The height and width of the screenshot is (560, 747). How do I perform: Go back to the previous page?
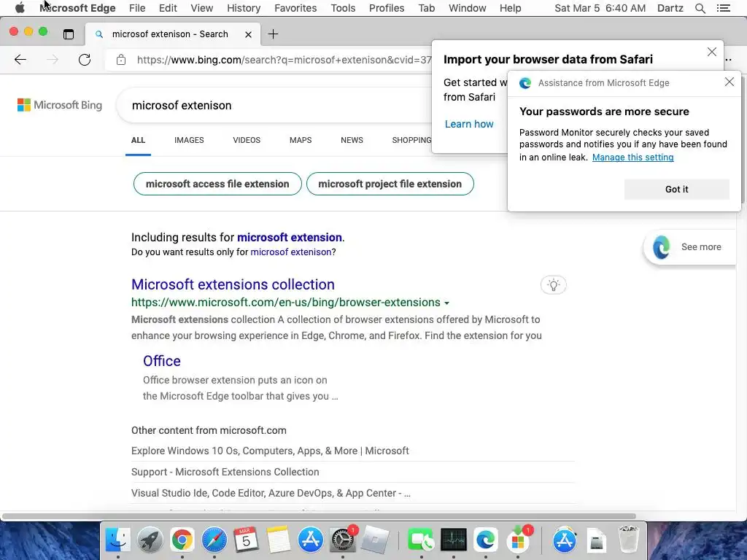pyautogui.click(x=20, y=60)
